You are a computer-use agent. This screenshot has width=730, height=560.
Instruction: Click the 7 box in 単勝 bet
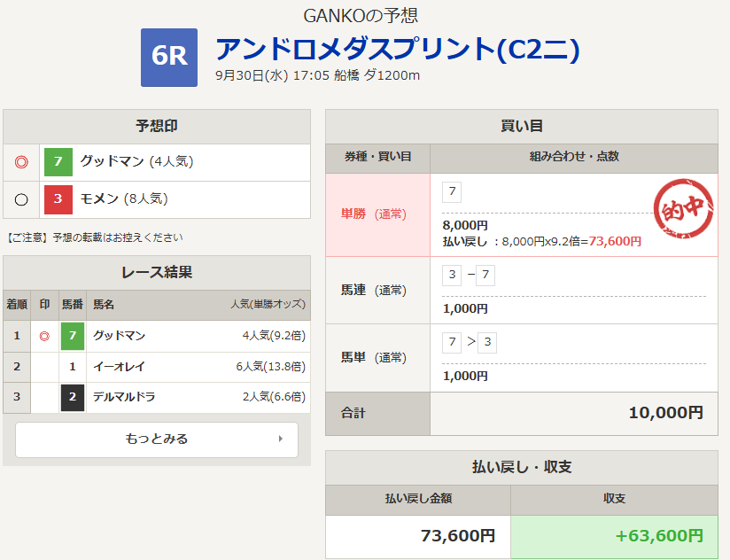tap(452, 191)
